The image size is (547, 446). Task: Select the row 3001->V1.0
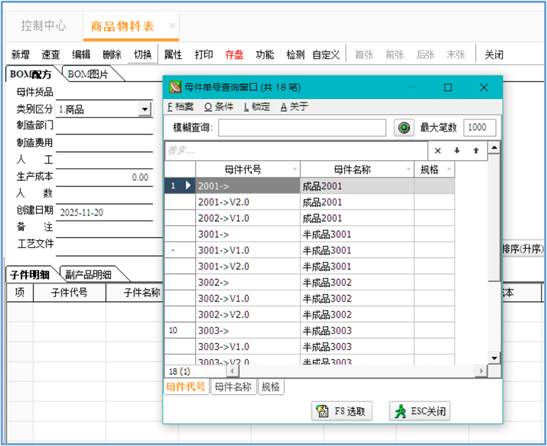pyautogui.click(x=309, y=250)
